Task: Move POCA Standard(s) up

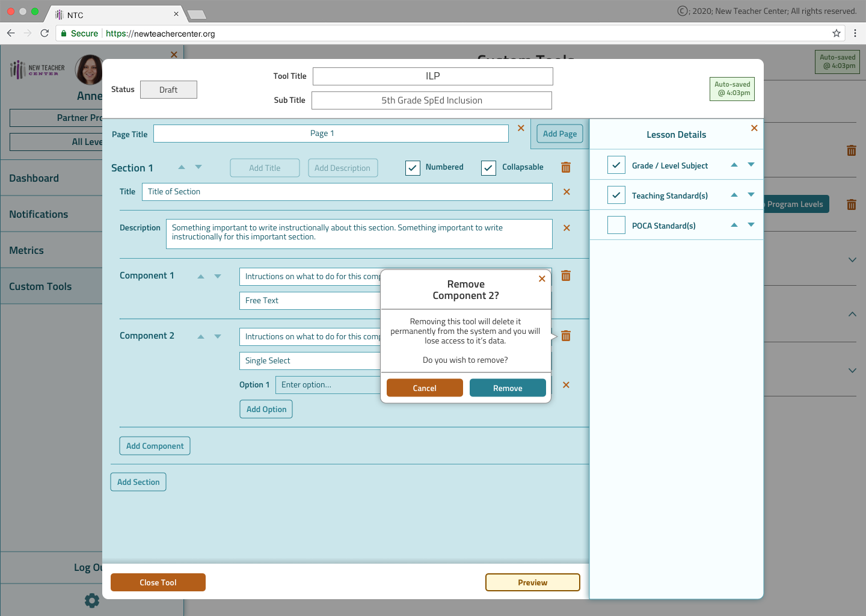Action: [734, 224]
